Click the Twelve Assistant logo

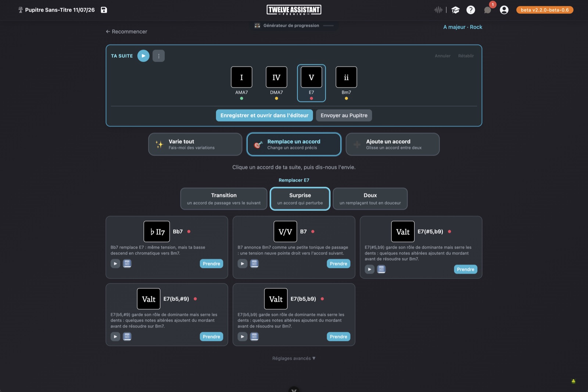(294, 10)
